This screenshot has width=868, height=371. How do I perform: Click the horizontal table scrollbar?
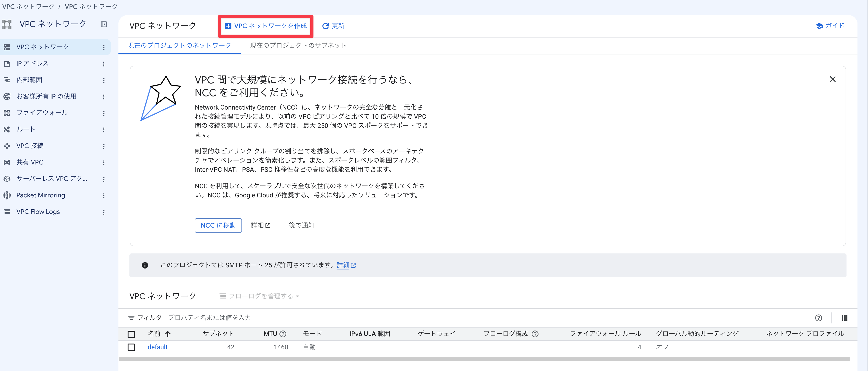pyautogui.click(x=485, y=359)
